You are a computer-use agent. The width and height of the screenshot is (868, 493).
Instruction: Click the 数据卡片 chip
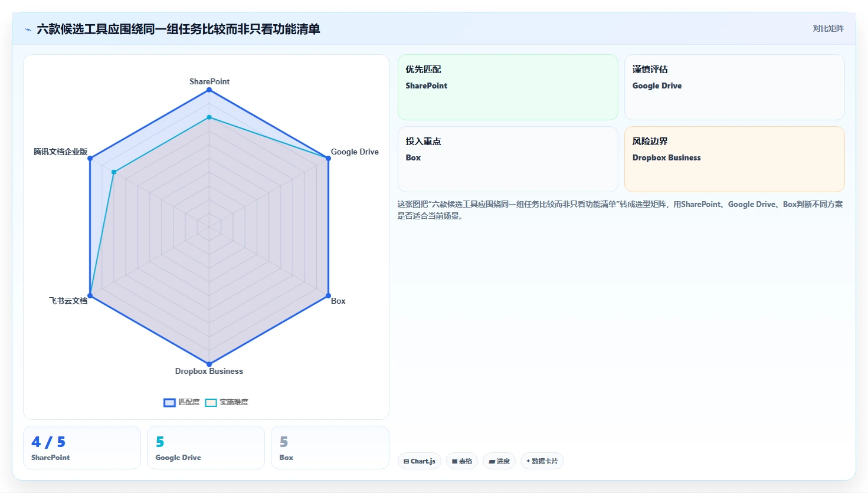pos(542,461)
